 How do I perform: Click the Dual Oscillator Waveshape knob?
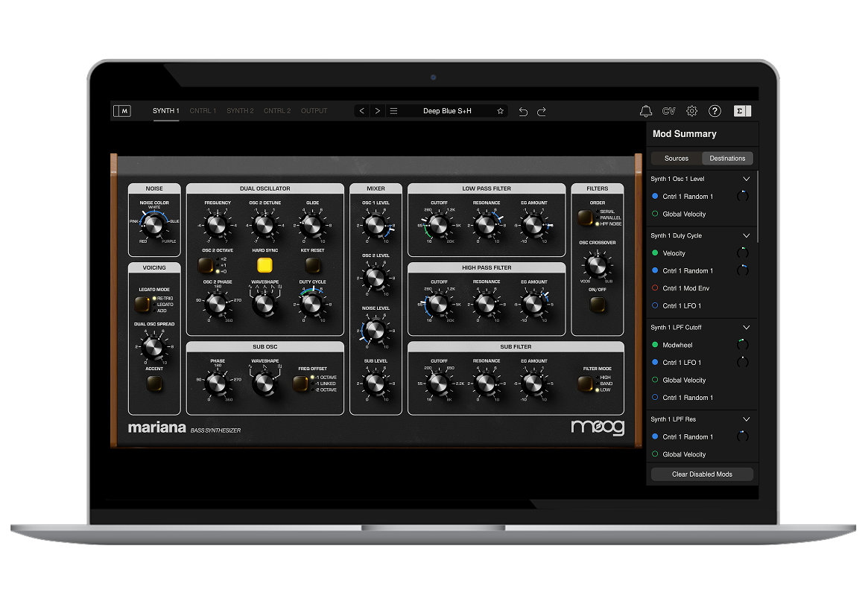264,304
